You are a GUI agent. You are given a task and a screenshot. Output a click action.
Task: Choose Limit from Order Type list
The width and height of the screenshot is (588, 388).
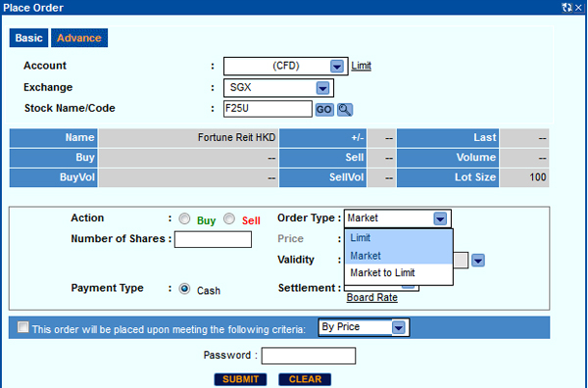coord(399,238)
